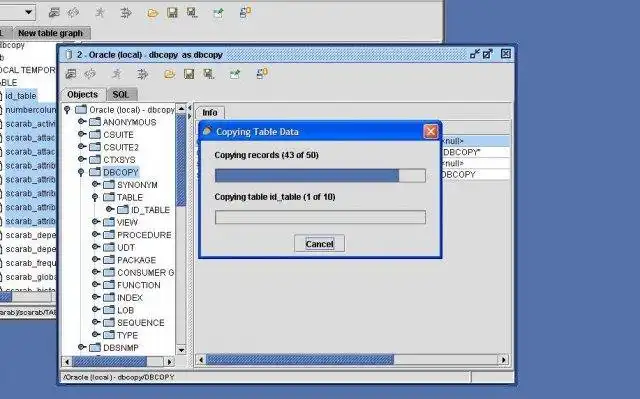Select the FUNCTION tree item
This screenshot has width=640, height=399.
click(139, 285)
